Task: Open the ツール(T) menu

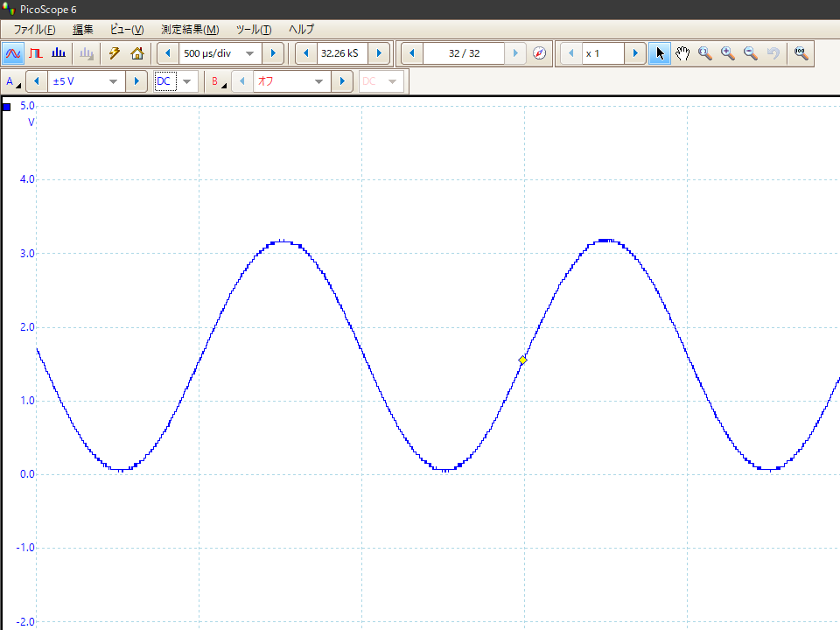Action: tap(254, 30)
